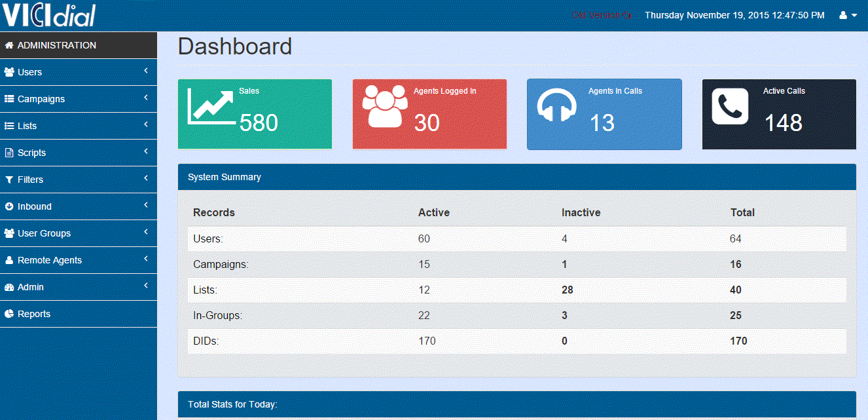The width and height of the screenshot is (868, 420).
Task: Click the Agents Logged In people icon
Action: pos(384,106)
